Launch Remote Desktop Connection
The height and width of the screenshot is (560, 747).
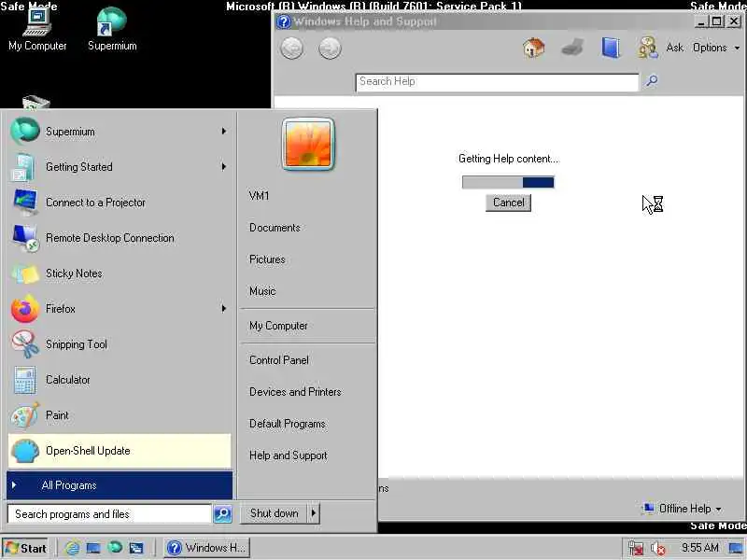120,238
